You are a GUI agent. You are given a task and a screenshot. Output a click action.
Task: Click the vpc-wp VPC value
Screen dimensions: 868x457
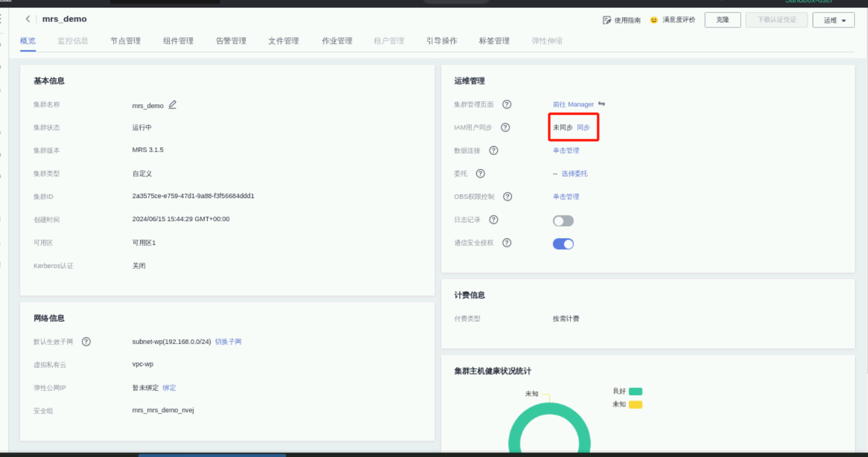(143, 364)
